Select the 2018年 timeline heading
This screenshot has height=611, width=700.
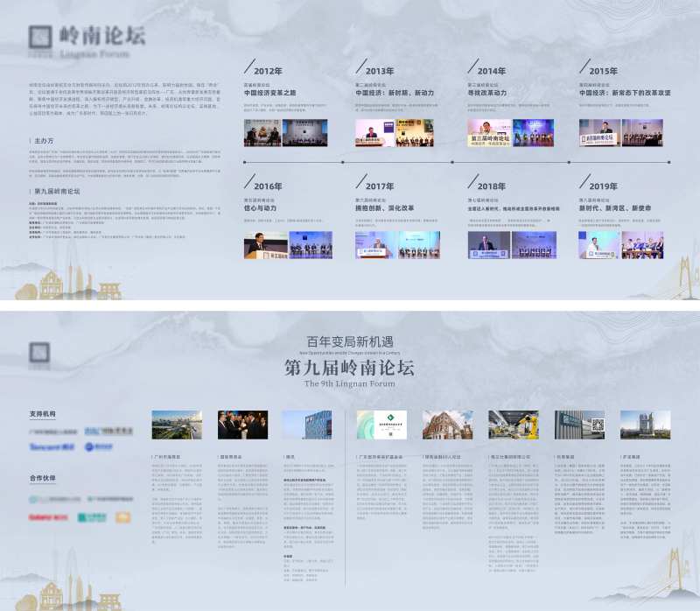pyautogui.click(x=491, y=186)
